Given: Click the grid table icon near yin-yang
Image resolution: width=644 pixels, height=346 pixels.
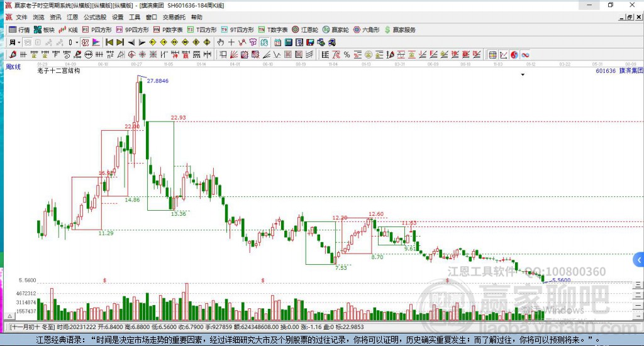Looking at the screenshot, I should tap(493, 55).
